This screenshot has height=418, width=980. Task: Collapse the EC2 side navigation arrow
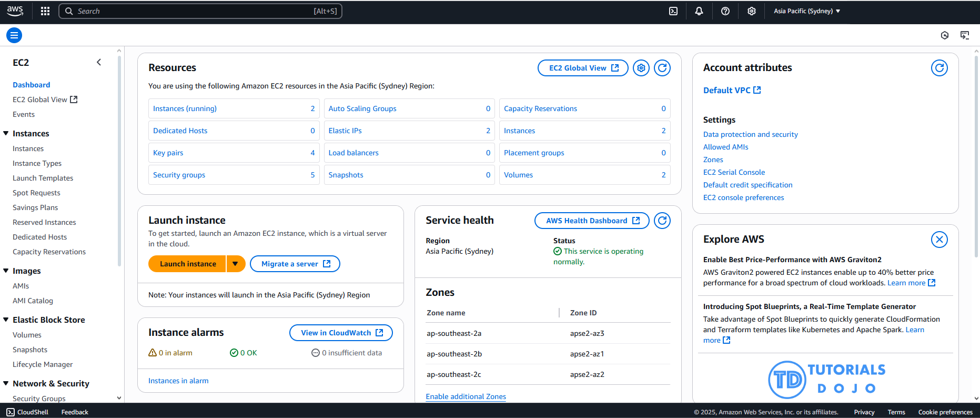[x=99, y=62]
